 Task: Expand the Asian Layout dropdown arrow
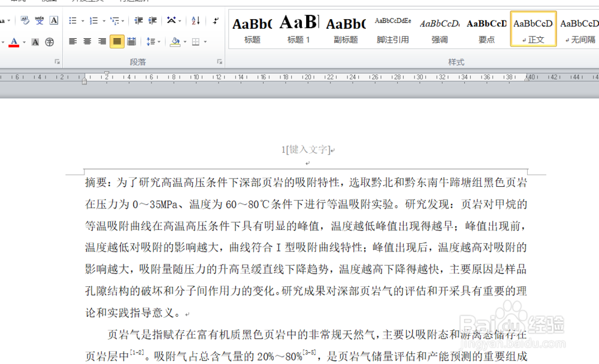[180, 21]
